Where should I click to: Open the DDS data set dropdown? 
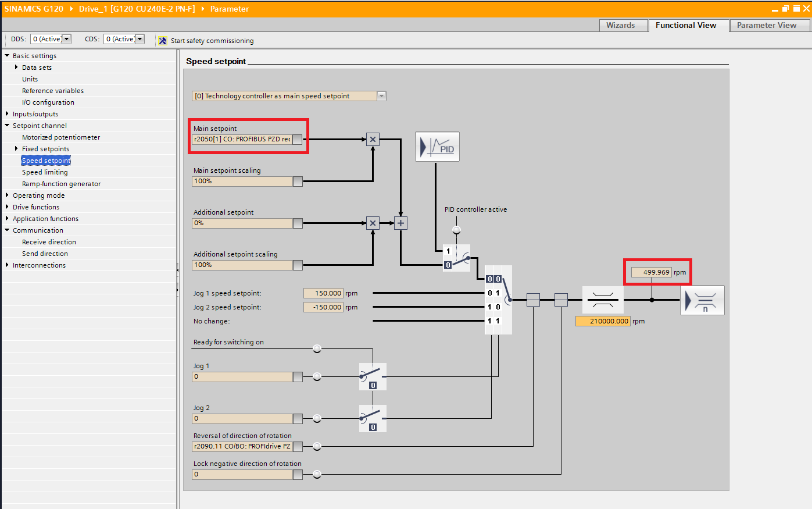(x=66, y=39)
